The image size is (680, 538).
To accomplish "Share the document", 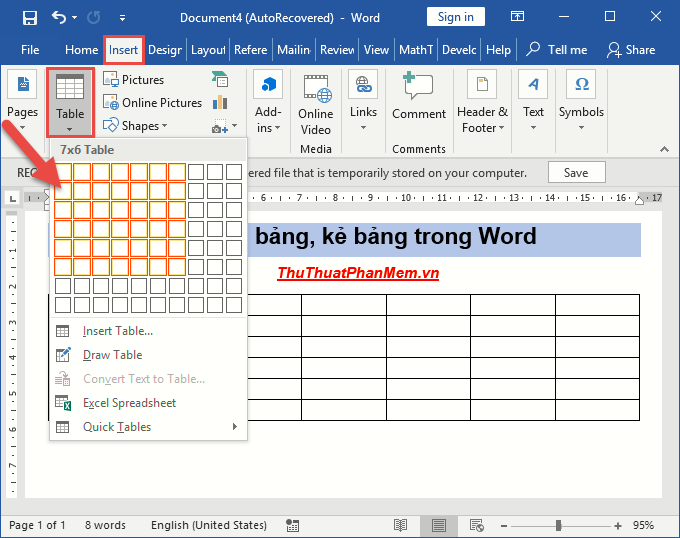I will tap(631, 50).
